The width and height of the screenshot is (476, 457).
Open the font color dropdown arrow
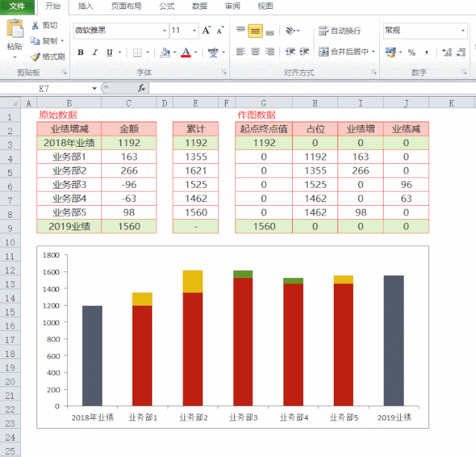[195, 53]
